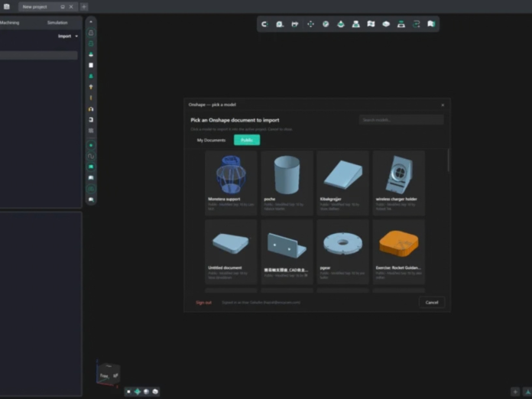Click the shaded sphere display-mode icon at viewport bottom
This screenshot has height=399, width=532.
click(x=146, y=391)
